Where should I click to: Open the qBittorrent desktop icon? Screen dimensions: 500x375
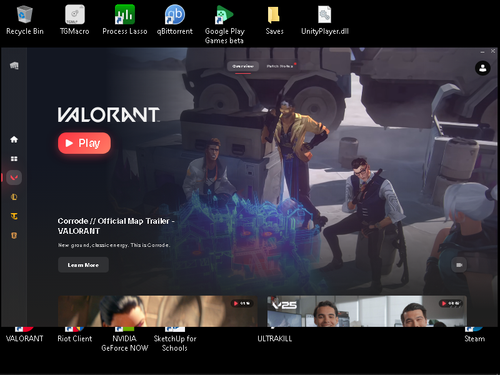coord(175,20)
